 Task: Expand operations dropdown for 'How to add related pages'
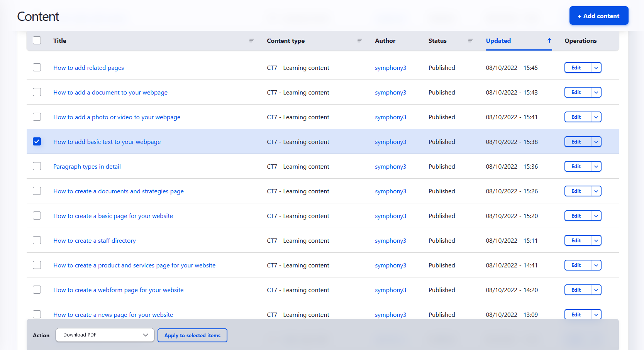596,68
